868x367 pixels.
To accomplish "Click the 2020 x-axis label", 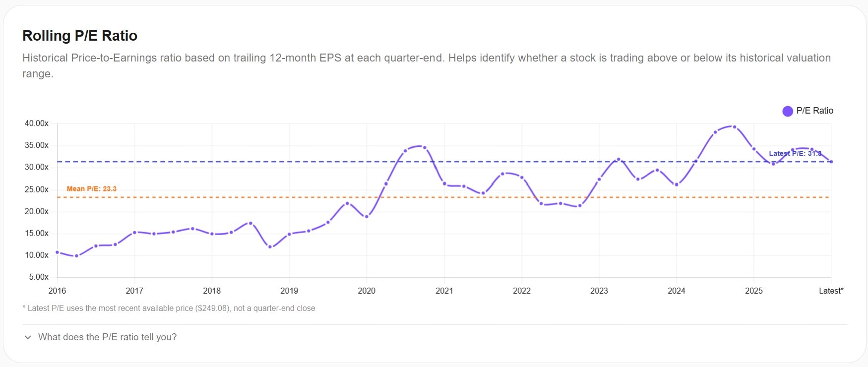I will pyautogui.click(x=367, y=291).
